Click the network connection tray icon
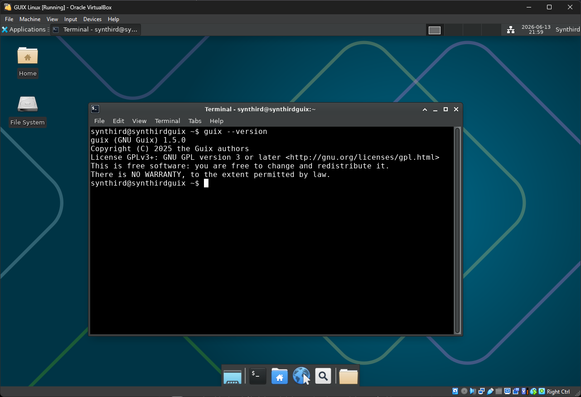Viewport: 581px width, 397px height. pos(511,30)
